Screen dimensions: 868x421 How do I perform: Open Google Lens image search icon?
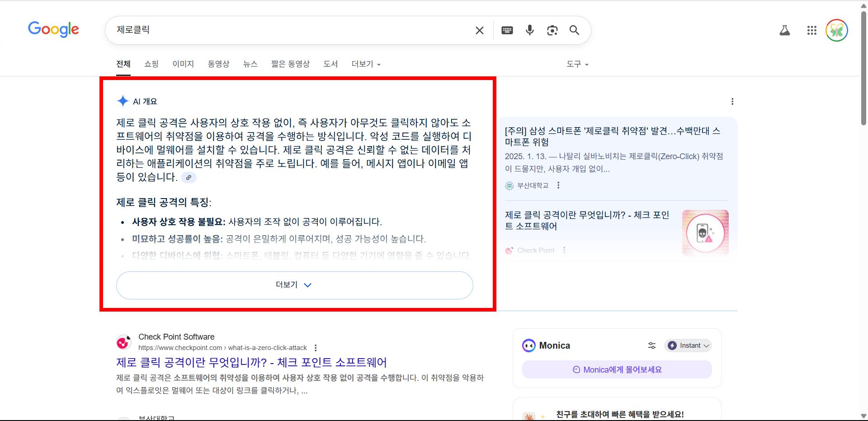(552, 30)
